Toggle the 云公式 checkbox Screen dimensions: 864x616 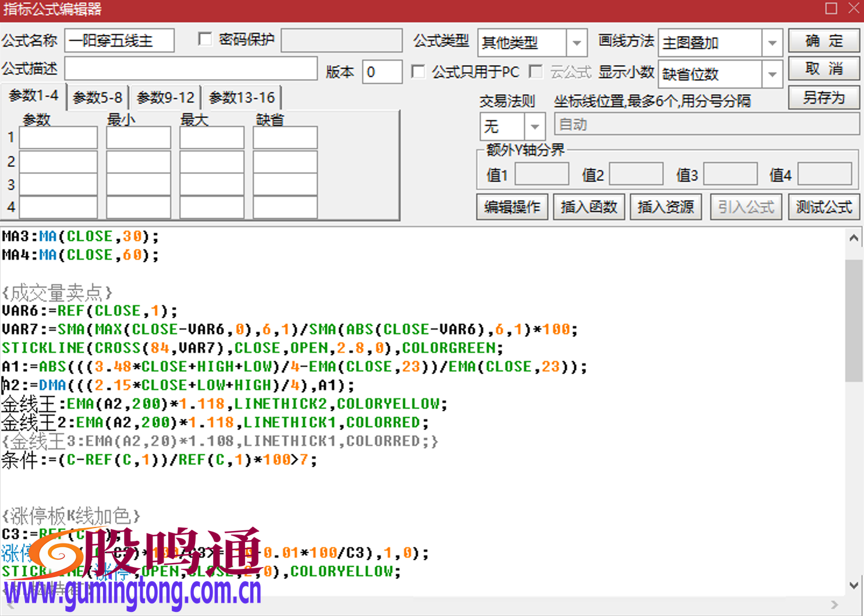click(536, 72)
